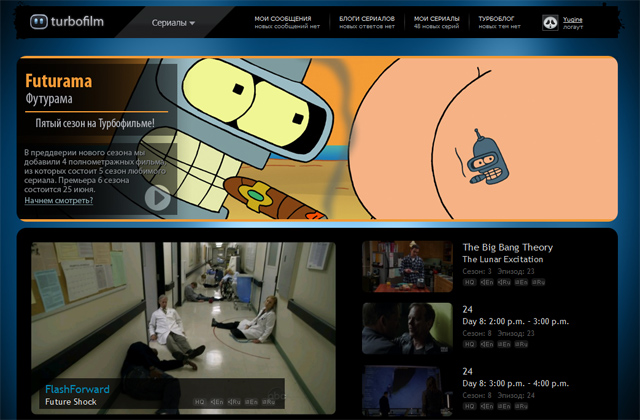
Task: Click the Big Bang Theory HQ badge
Action: [469, 282]
